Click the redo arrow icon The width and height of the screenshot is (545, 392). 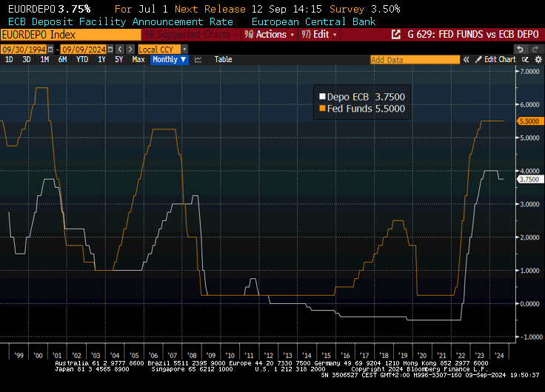[x=535, y=50]
